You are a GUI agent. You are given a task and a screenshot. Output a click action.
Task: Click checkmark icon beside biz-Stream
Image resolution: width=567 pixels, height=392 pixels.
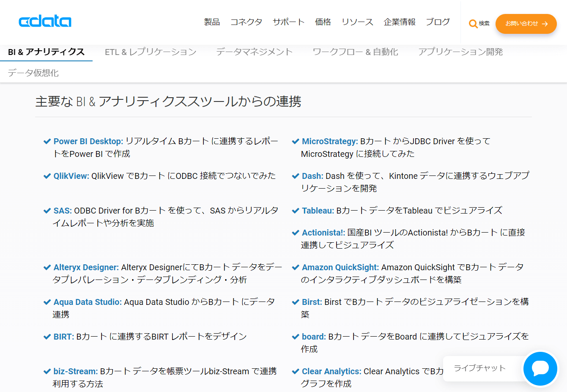47,371
